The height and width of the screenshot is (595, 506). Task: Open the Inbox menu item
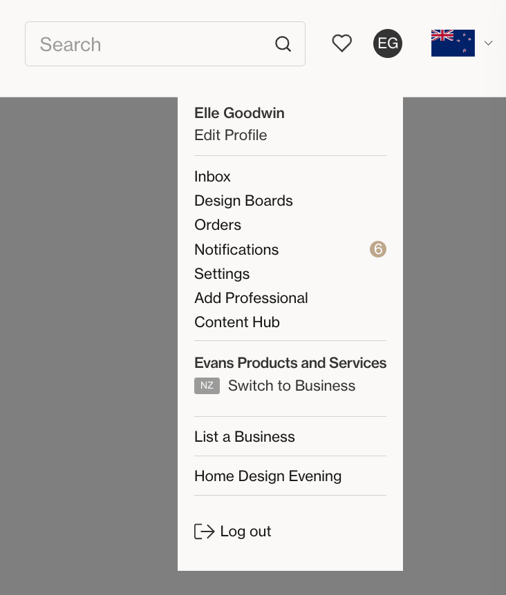pos(212,176)
